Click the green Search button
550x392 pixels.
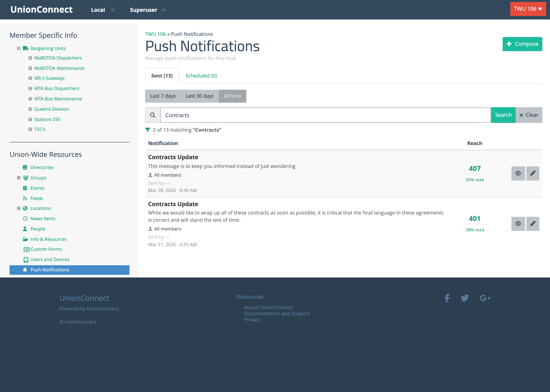click(503, 115)
